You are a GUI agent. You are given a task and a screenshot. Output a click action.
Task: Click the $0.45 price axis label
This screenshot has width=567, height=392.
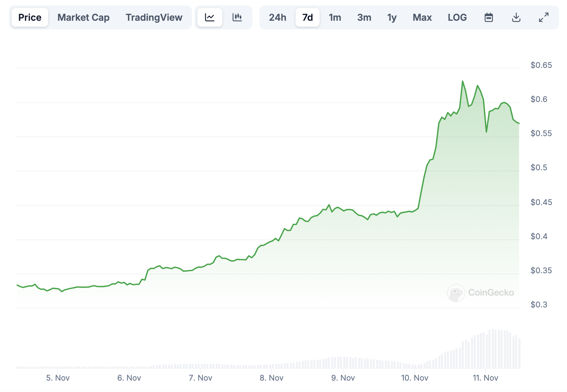541,202
